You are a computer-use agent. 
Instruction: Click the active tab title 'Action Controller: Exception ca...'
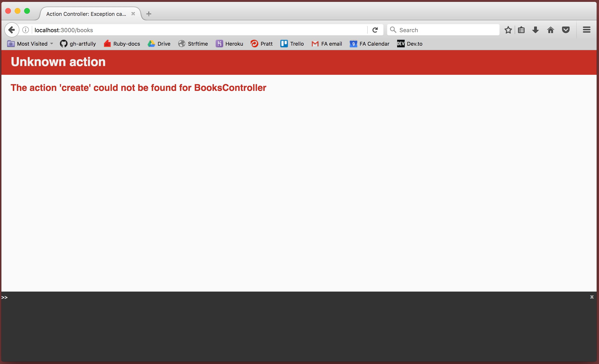point(86,14)
